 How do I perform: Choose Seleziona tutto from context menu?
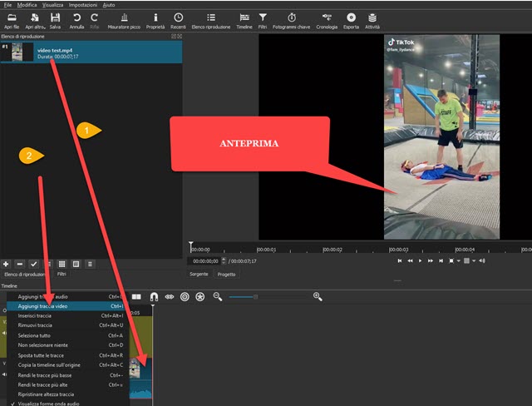click(x=68, y=335)
